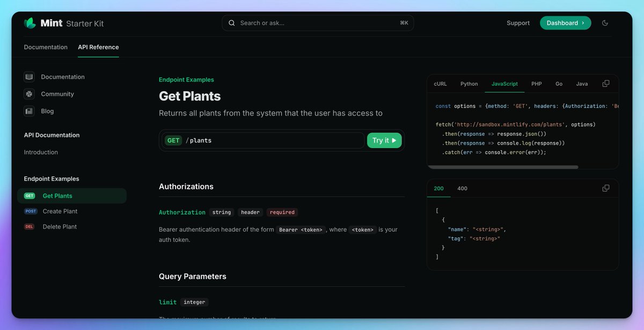Image resolution: width=644 pixels, height=330 pixels.
Task: Click the horizontal scrollbar under code sample
Action: click(x=503, y=167)
